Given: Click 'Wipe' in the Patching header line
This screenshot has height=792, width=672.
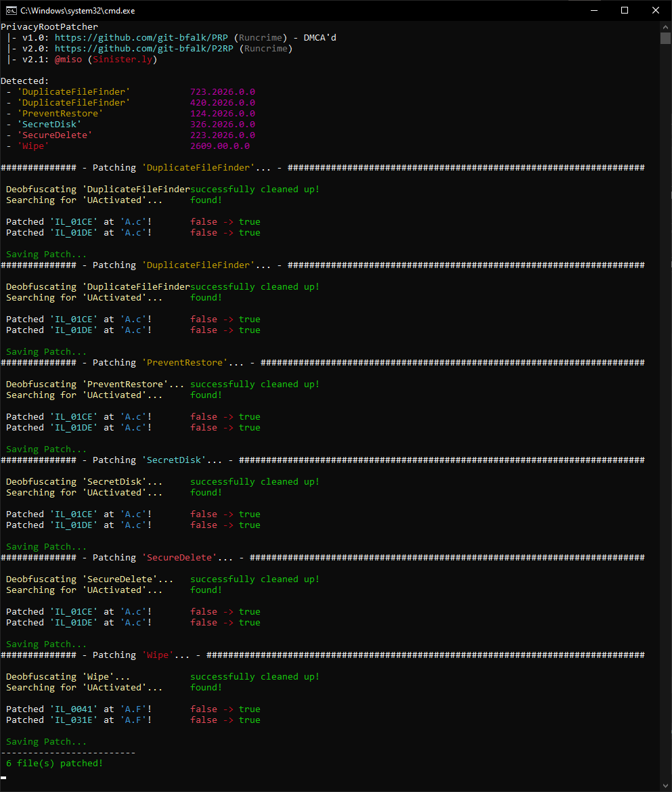Looking at the screenshot, I should click(x=158, y=655).
